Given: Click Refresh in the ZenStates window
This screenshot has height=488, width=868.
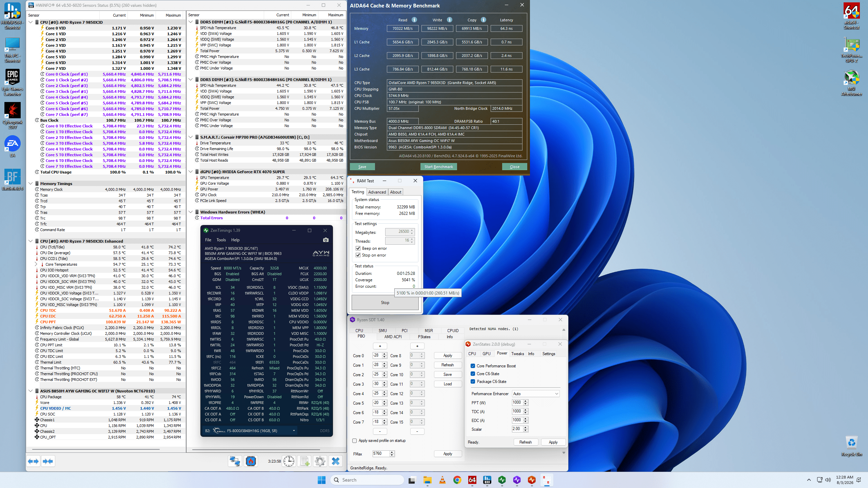Looking at the screenshot, I should pyautogui.click(x=526, y=442).
